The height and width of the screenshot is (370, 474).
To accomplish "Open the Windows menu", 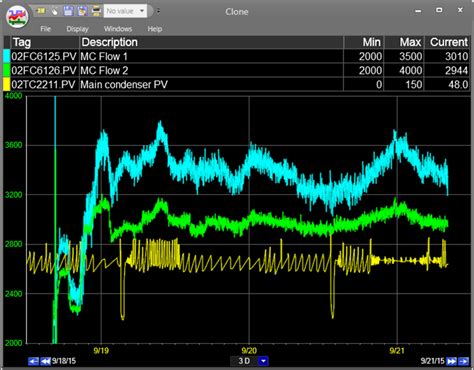I will (118, 29).
